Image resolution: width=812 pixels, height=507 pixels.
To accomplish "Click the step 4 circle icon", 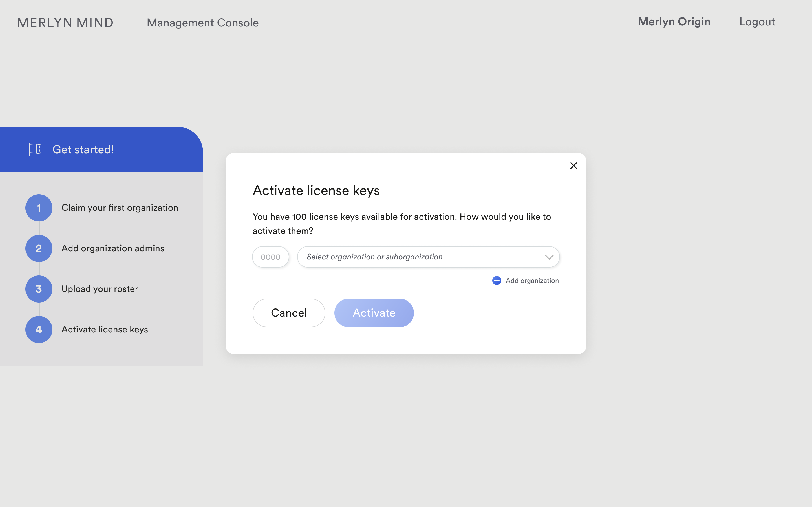I will coord(39,330).
